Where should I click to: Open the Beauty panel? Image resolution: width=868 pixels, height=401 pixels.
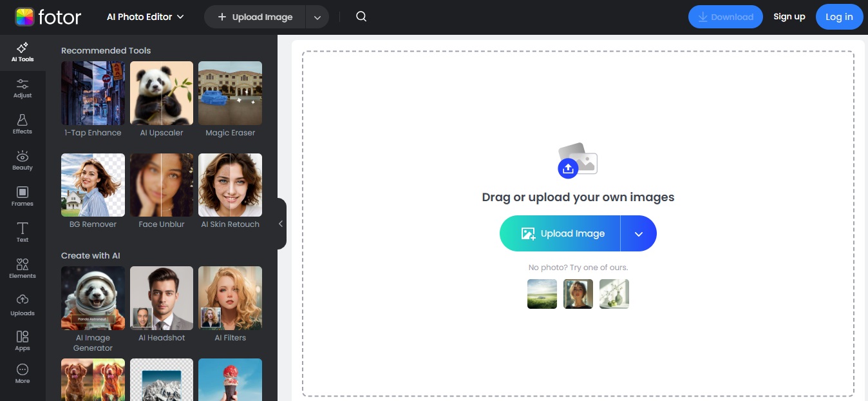tap(23, 161)
